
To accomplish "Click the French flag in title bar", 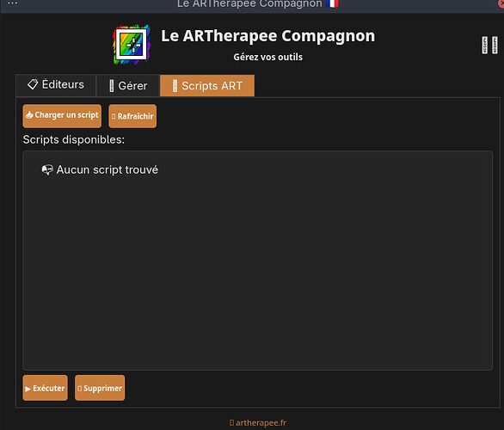I will click(332, 3).
